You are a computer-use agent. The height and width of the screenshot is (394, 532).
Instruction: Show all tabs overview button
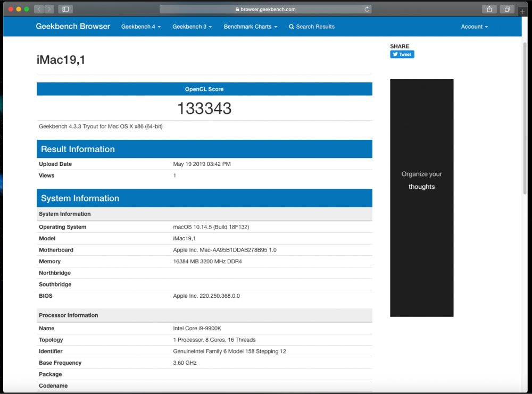pyautogui.click(x=507, y=9)
